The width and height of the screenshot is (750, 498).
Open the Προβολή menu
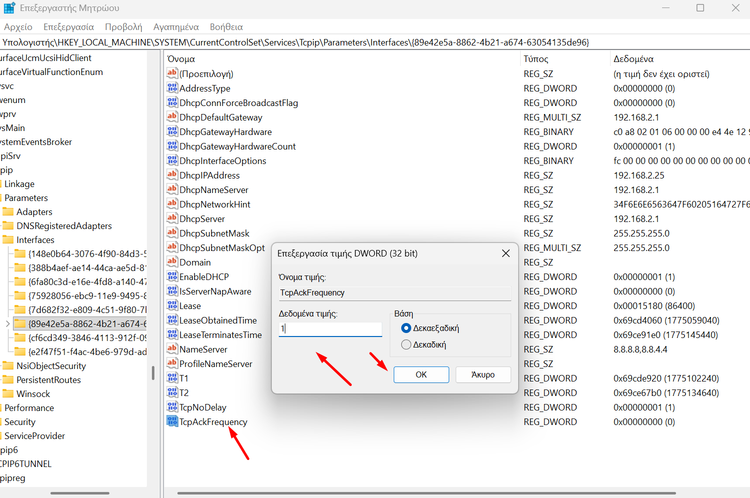click(x=123, y=28)
